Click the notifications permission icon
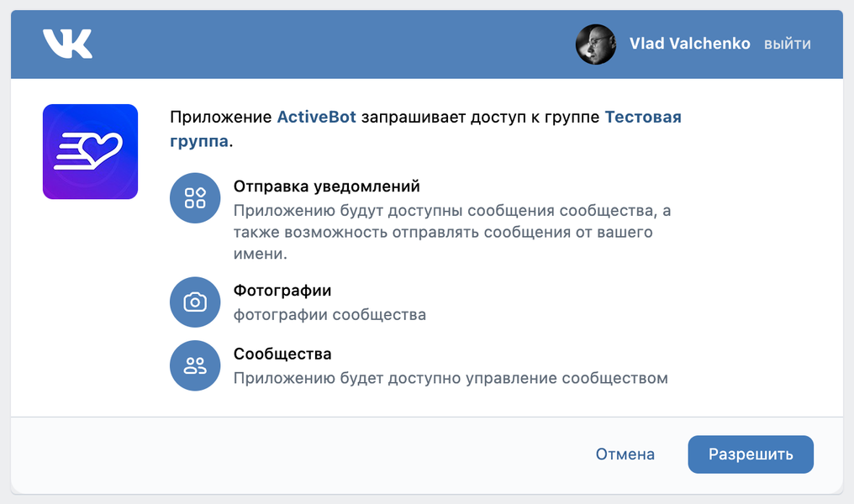 195,197
